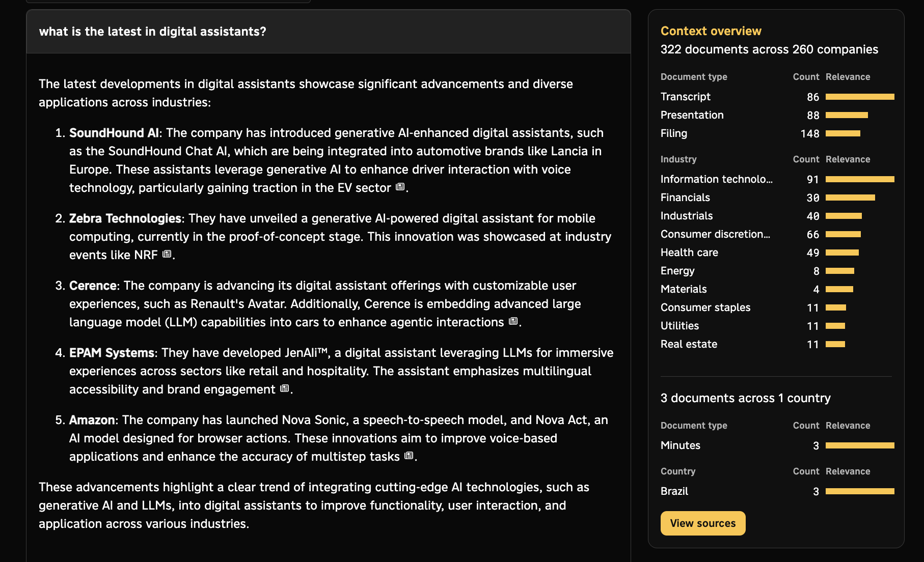The width and height of the screenshot is (924, 562).
Task: Select the Filing document type row
Action: click(x=777, y=133)
